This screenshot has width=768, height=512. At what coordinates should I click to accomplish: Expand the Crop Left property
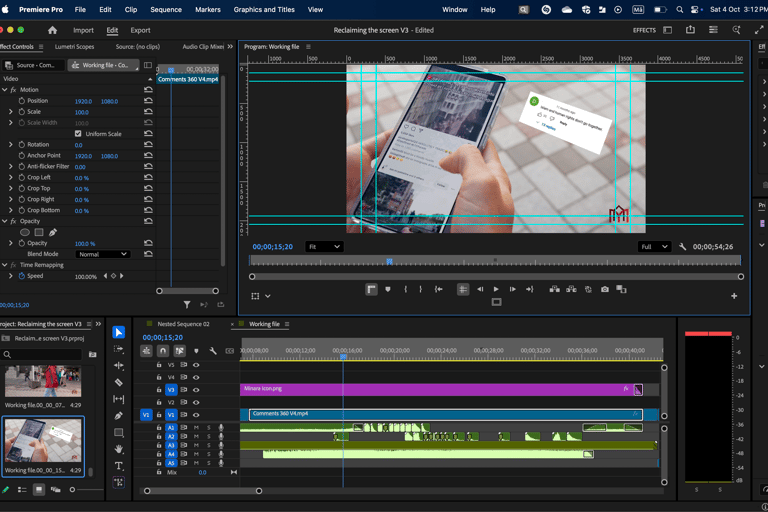(x=11, y=178)
